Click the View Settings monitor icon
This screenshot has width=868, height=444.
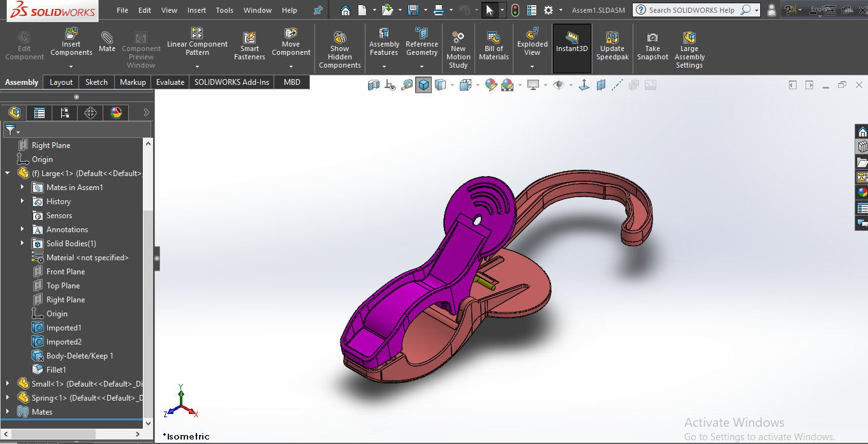click(x=533, y=85)
